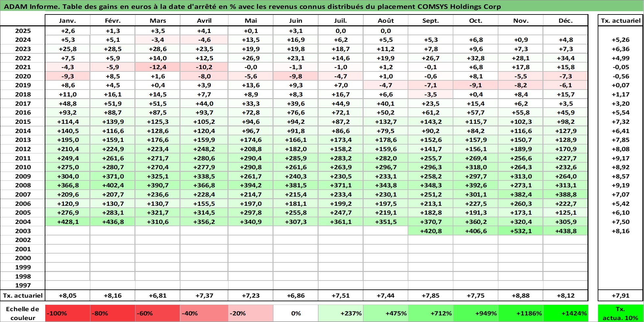Click the 2025 year row label

pos(23,31)
